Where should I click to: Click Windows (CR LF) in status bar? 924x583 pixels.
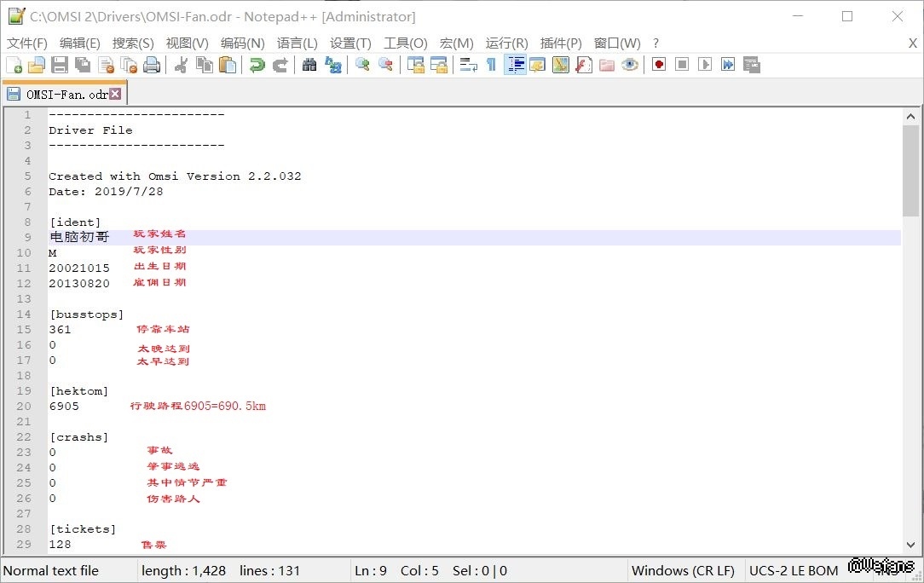[683, 571]
